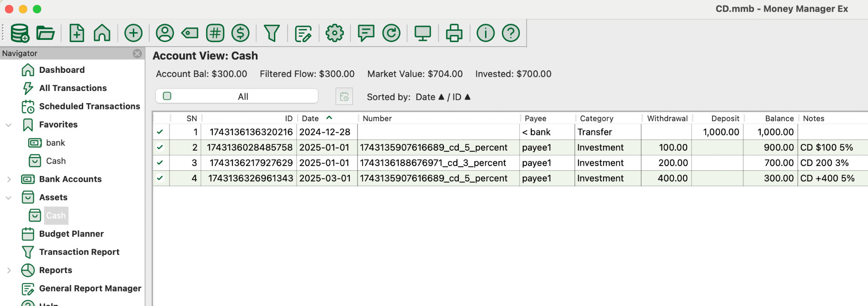Image resolution: width=868 pixels, height=306 pixels.
Task: Expand the Bank Accounts tree node
Action: [9, 179]
